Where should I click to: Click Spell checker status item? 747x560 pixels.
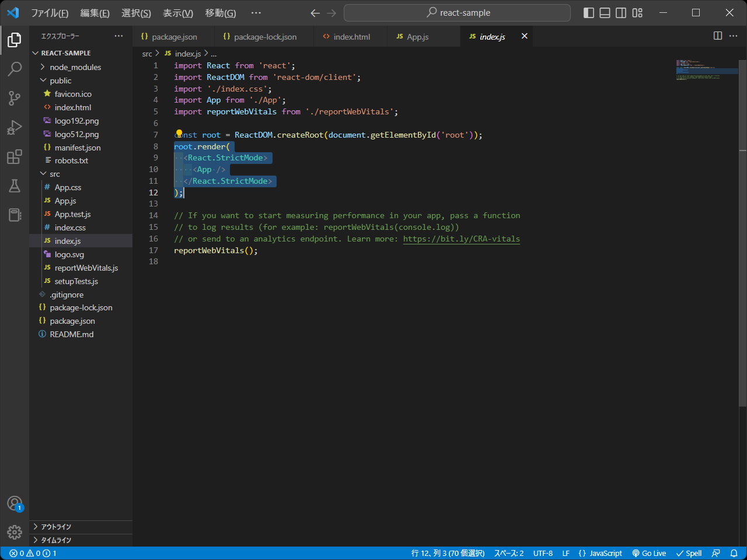(689, 553)
